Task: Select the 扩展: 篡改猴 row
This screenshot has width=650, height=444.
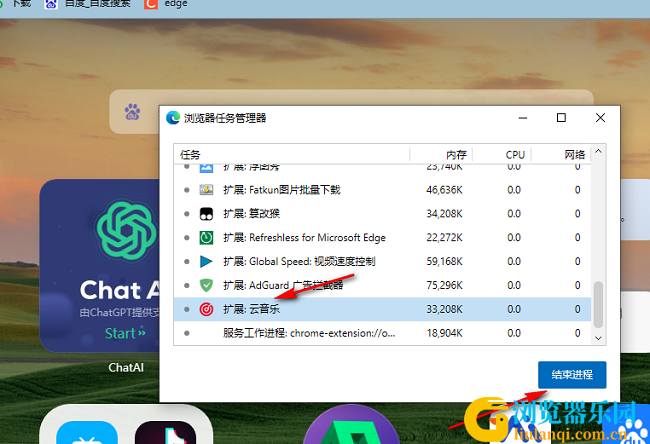Action: click(382, 214)
